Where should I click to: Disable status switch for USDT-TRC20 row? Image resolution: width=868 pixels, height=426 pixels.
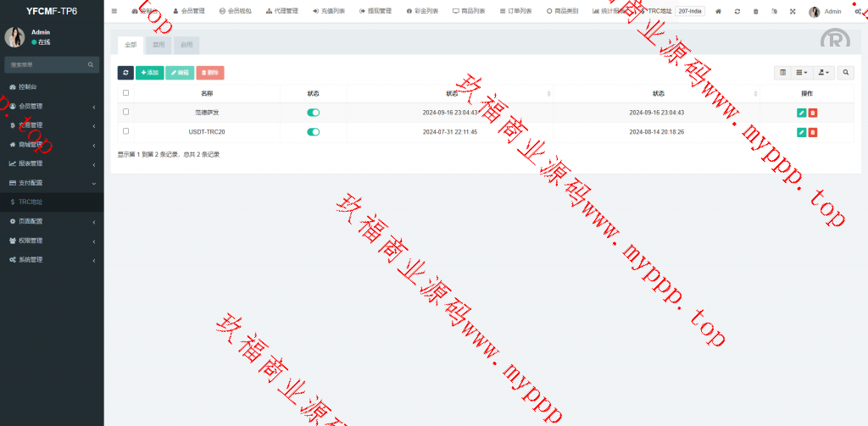tap(313, 131)
